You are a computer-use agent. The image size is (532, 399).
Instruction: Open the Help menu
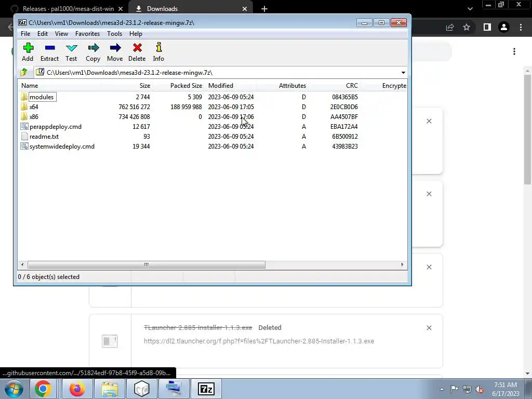pyautogui.click(x=136, y=34)
